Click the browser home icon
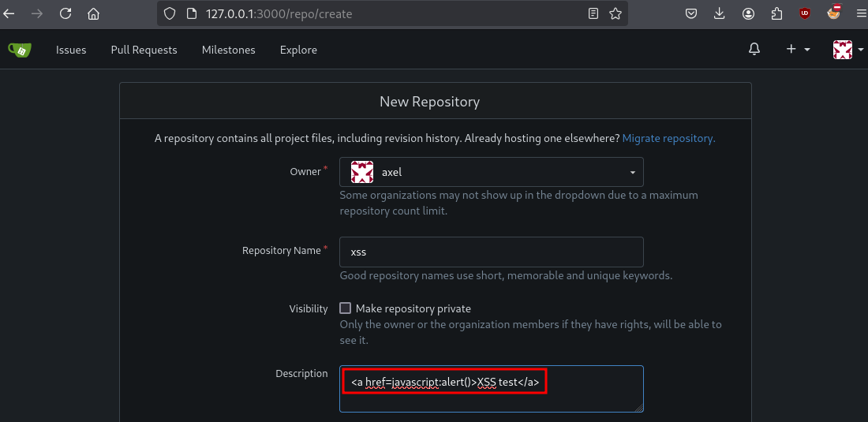868x422 pixels. click(93, 13)
